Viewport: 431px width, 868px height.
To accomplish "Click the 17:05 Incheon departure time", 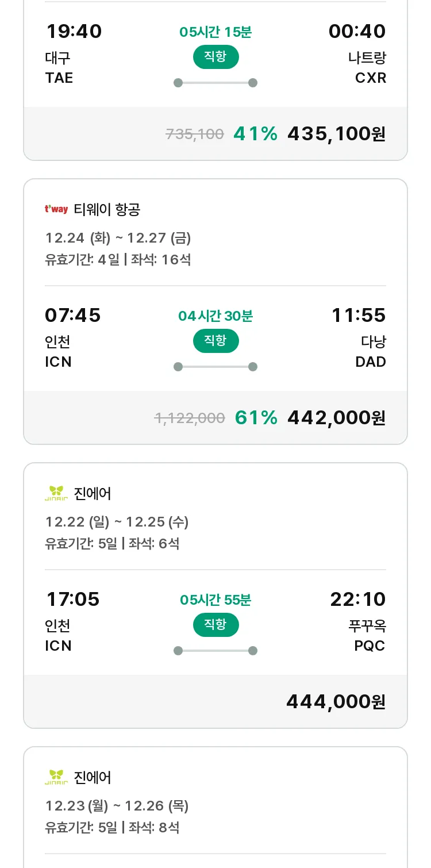I will (x=73, y=600).
